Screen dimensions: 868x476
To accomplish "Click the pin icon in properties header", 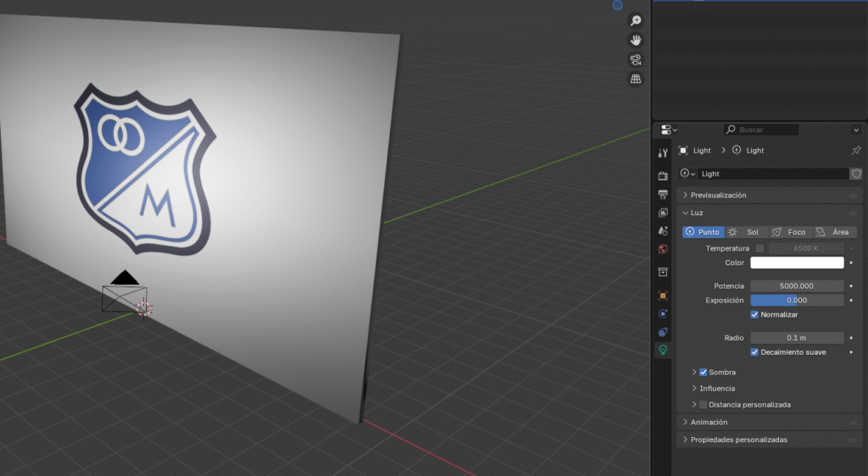I will tap(855, 151).
